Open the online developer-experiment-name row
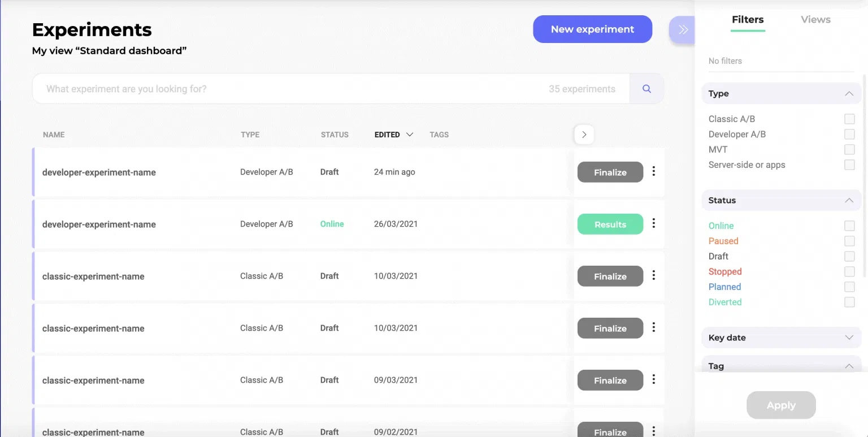The width and height of the screenshot is (868, 437). tap(99, 224)
